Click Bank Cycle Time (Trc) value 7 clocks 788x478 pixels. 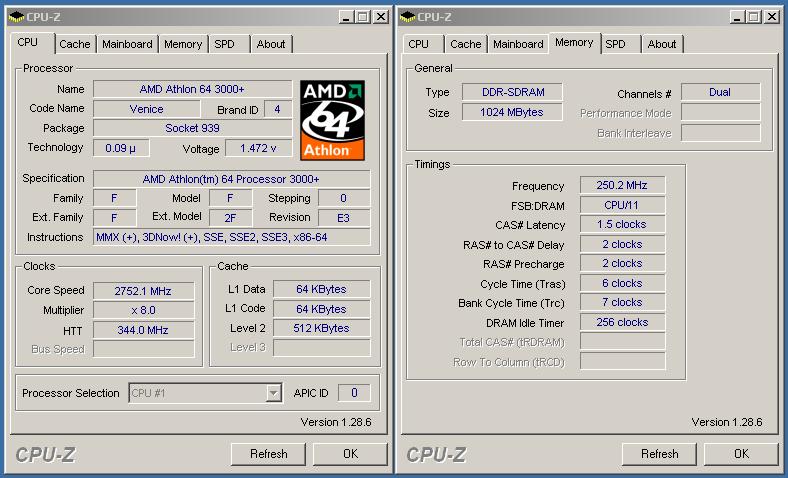point(622,303)
